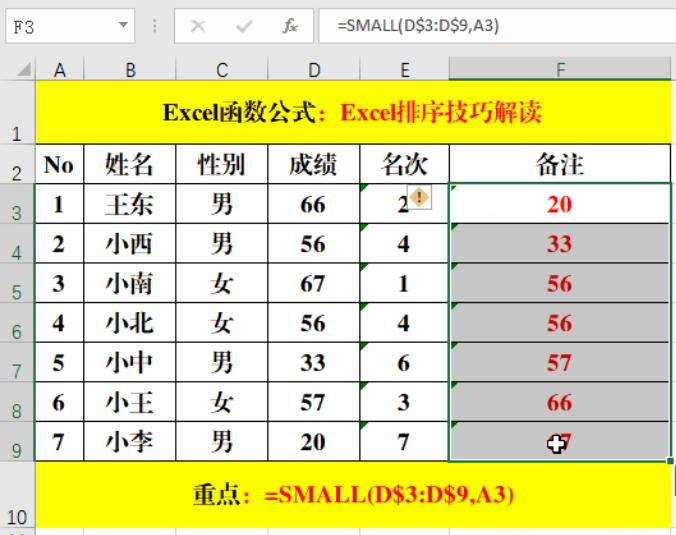Click the '备注' header cell
676x535 pixels.
560,164
